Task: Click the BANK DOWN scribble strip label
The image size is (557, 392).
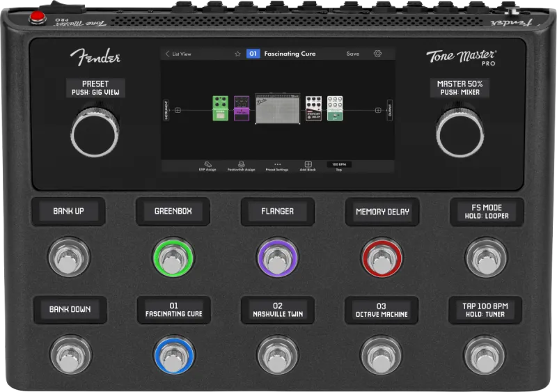Action: [70, 309]
